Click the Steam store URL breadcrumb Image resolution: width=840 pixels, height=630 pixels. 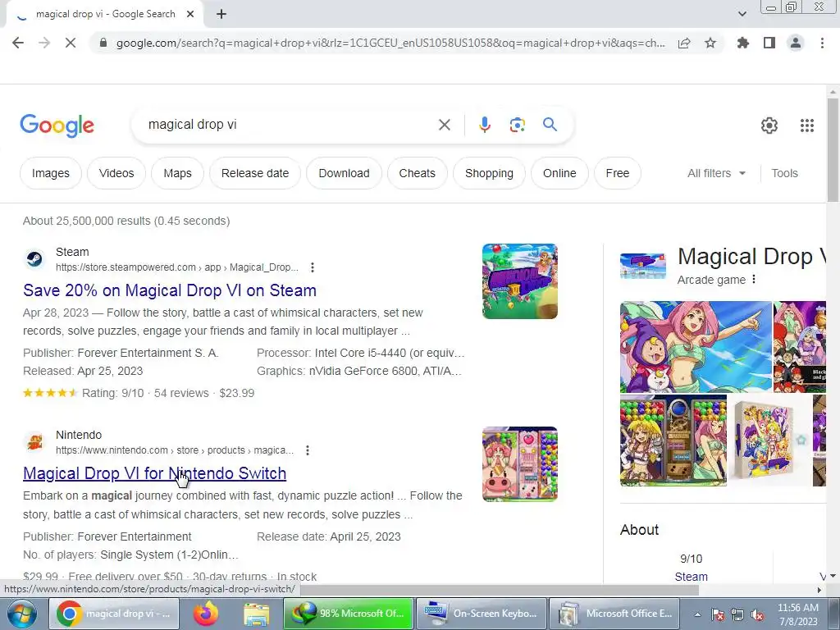pyautogui.click(x=177, y=267)
